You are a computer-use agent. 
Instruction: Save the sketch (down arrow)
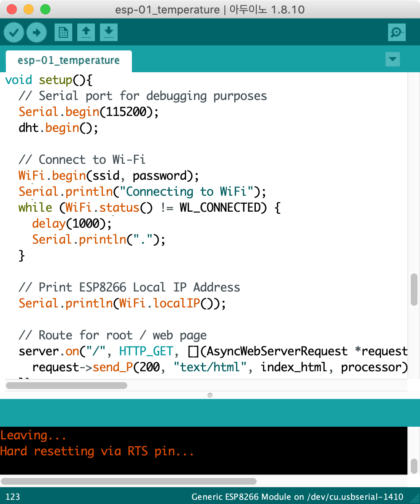click(109, 32)
